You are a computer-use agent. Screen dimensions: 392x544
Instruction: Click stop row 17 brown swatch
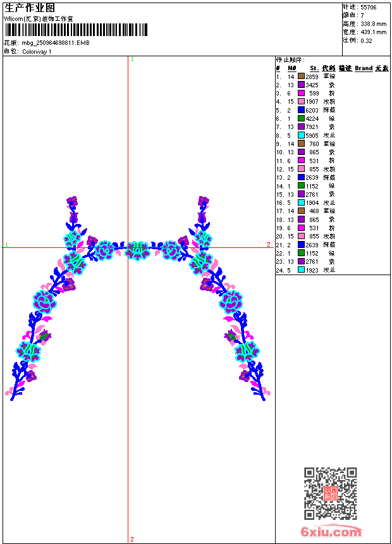point(301,211)
